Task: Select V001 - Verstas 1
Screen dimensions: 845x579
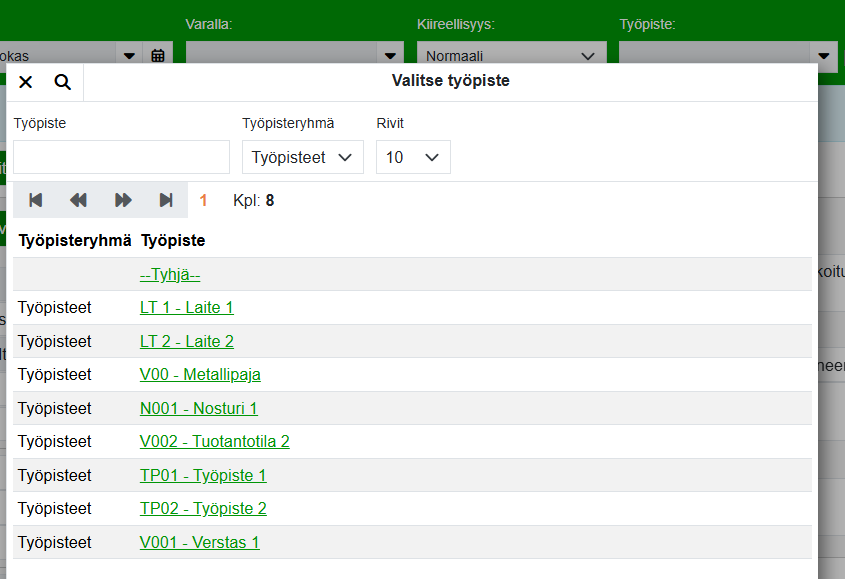Action: point(199,542)
